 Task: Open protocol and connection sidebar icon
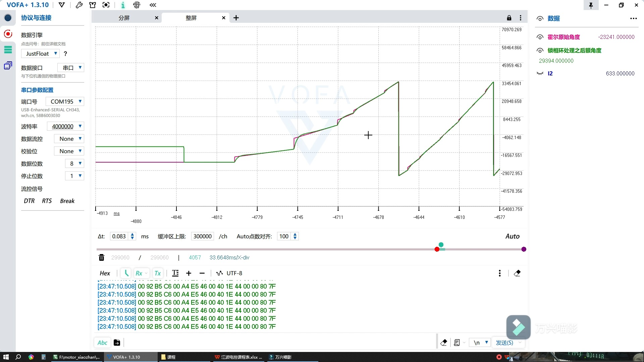point(8,18)
